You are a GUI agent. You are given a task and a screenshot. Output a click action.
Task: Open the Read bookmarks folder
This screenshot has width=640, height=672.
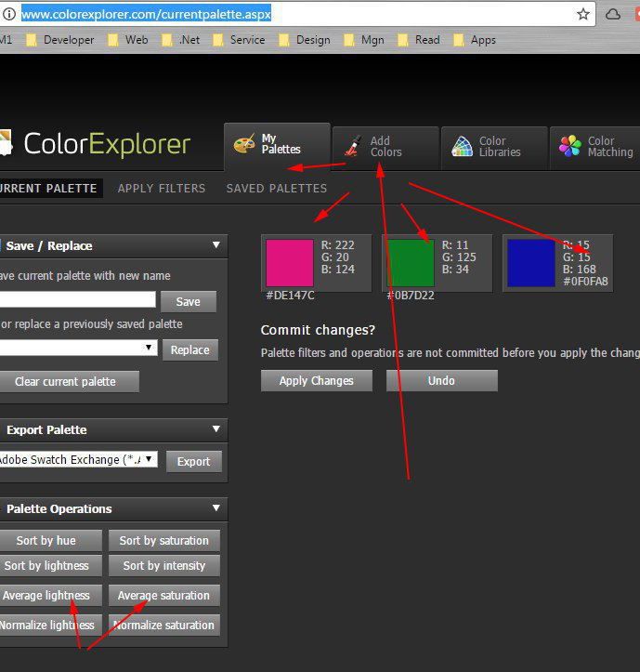[x=419, y=40]
